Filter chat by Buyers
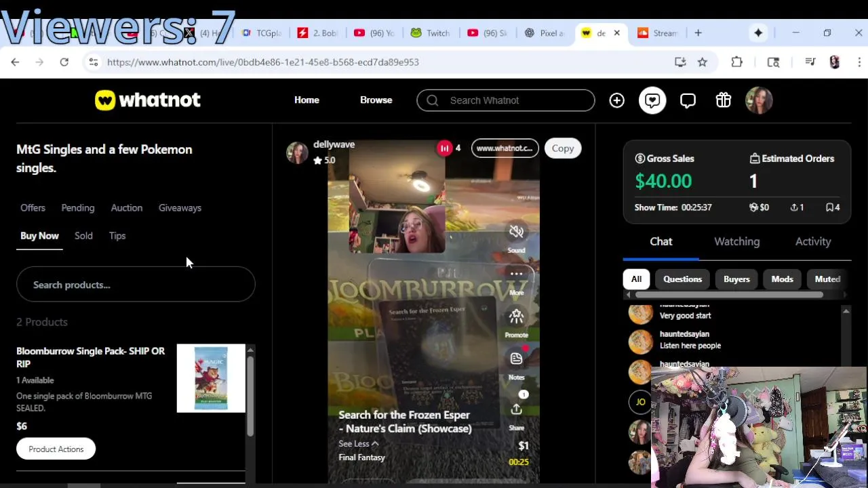Viewport: 868px width, 488px height. [x=736, y=279]
